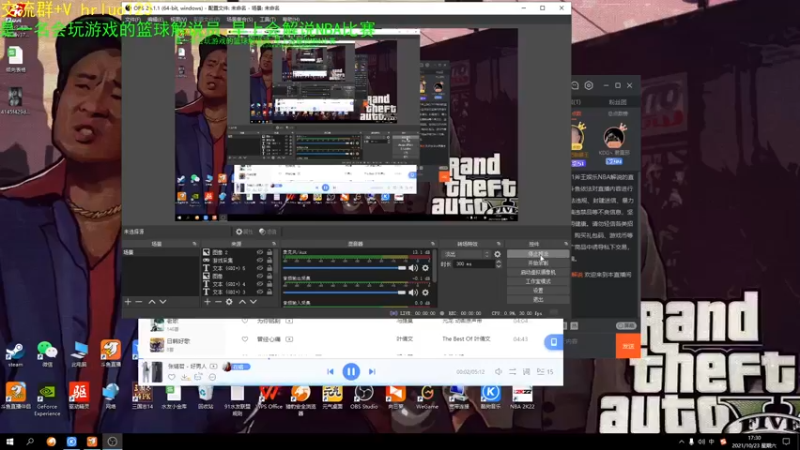
Task: Click the music player volume icon
Action: [498, 372]
